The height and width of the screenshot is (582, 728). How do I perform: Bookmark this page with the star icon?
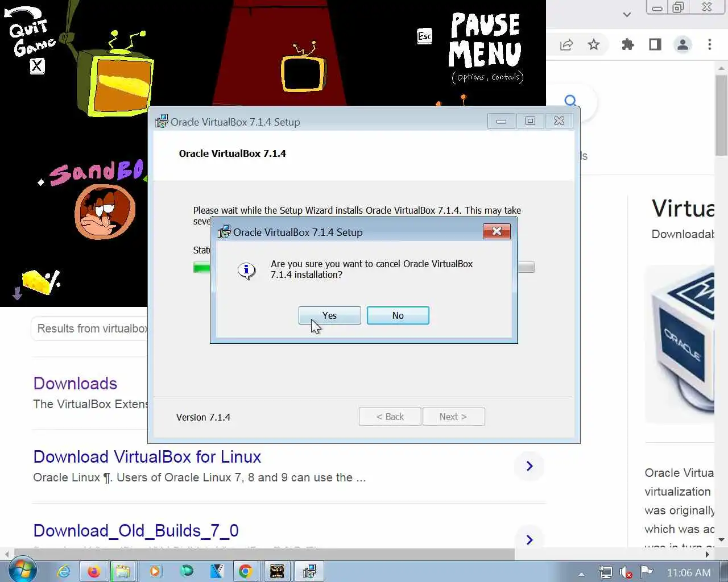[x=594, y=45]
